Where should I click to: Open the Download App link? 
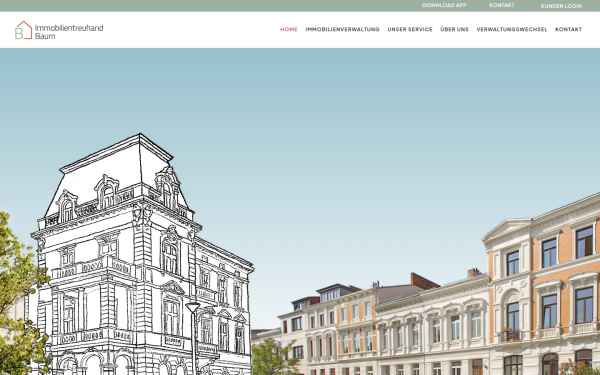tap(444, 5)
